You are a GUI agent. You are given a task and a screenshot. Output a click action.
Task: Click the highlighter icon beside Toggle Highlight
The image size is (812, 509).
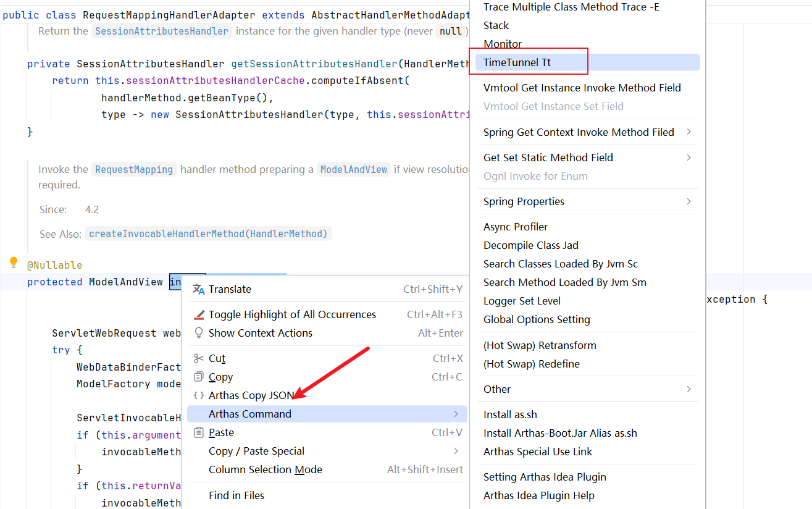pos(198,314)
